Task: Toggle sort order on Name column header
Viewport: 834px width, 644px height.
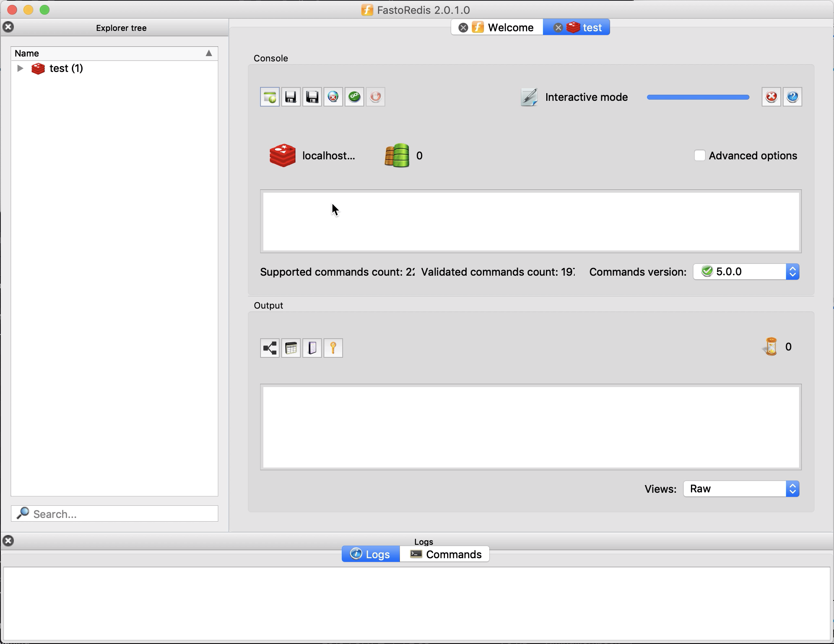Action: click(x=114, y=53)
